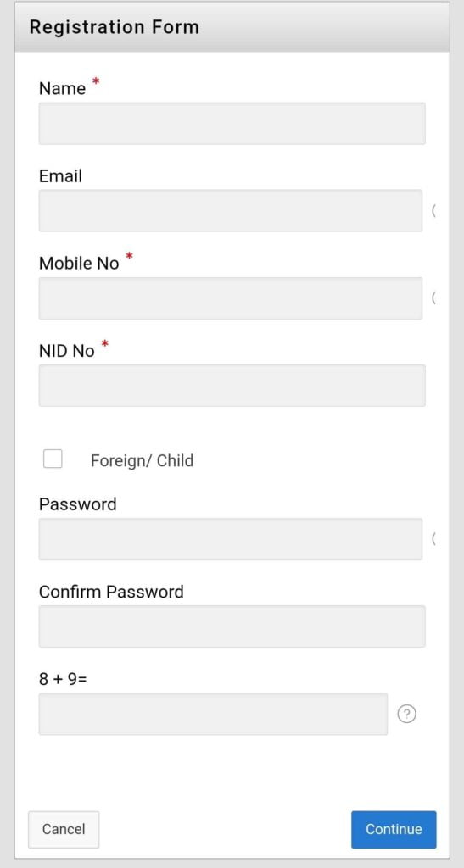464x868 pixels.
Task: Click the Registration Form header title
Action: (114, 27)
